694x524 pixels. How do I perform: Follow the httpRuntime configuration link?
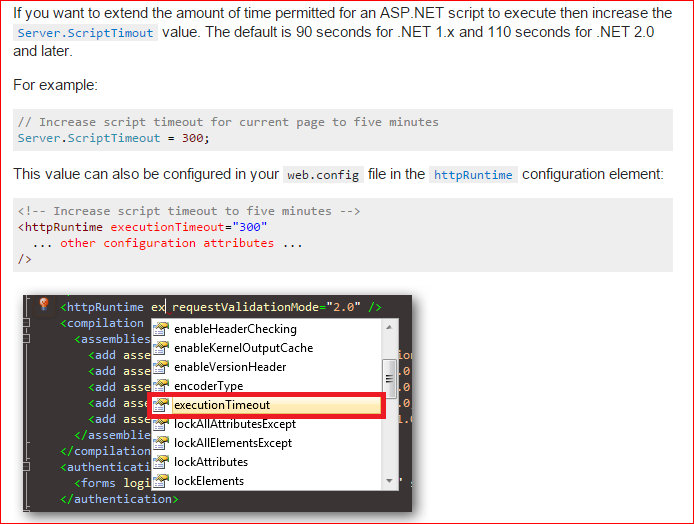tap(473, 175)
